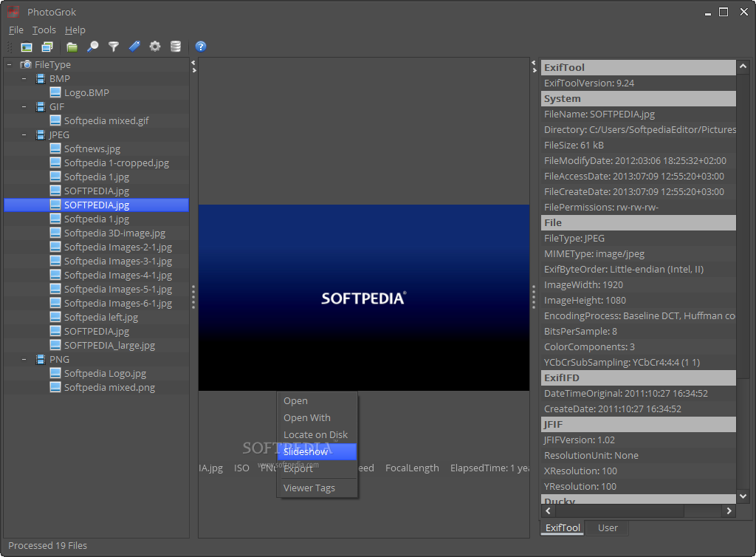Image resolution: width=756 pixels, height=557 pixels.
Task: Click the 'FileSize: 61 kB' metadata row
Action: [x=639, y=145]
